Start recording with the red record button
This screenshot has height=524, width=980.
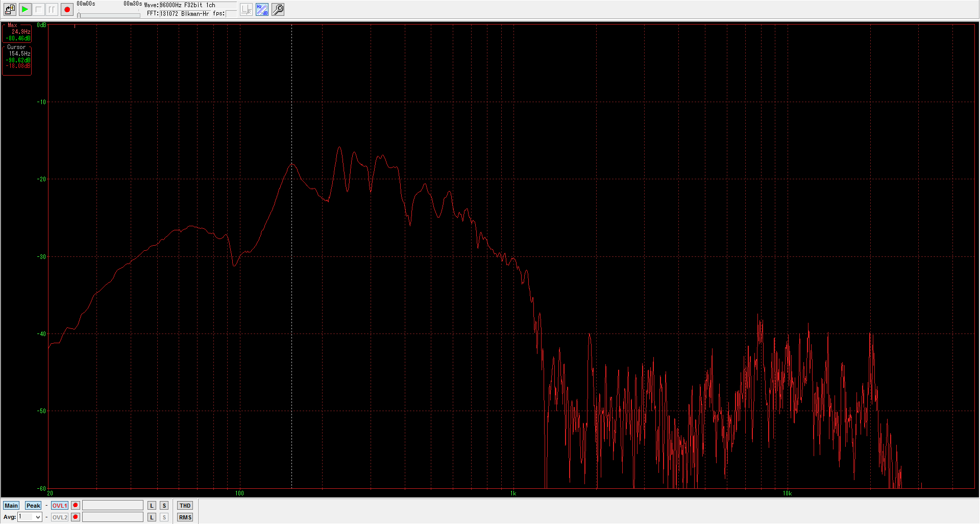point(67,9)
